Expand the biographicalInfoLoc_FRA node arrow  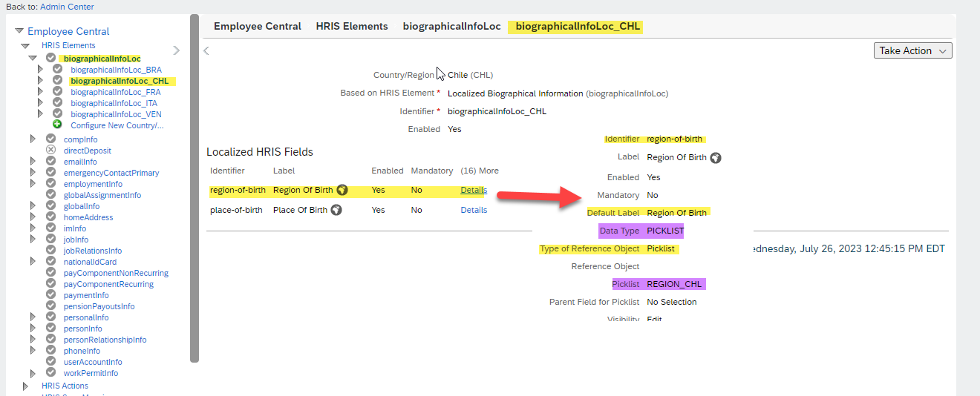click(x=41, y=92)
